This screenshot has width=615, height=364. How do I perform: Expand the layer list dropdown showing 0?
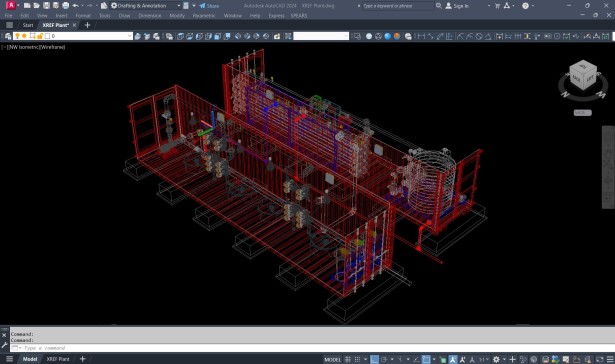click(129, 36)
